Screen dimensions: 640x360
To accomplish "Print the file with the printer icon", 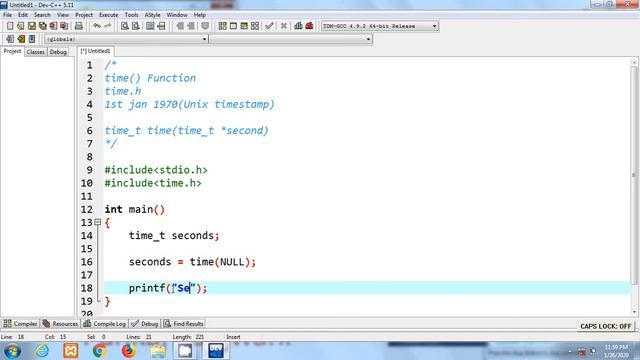I will click(78, 26).
